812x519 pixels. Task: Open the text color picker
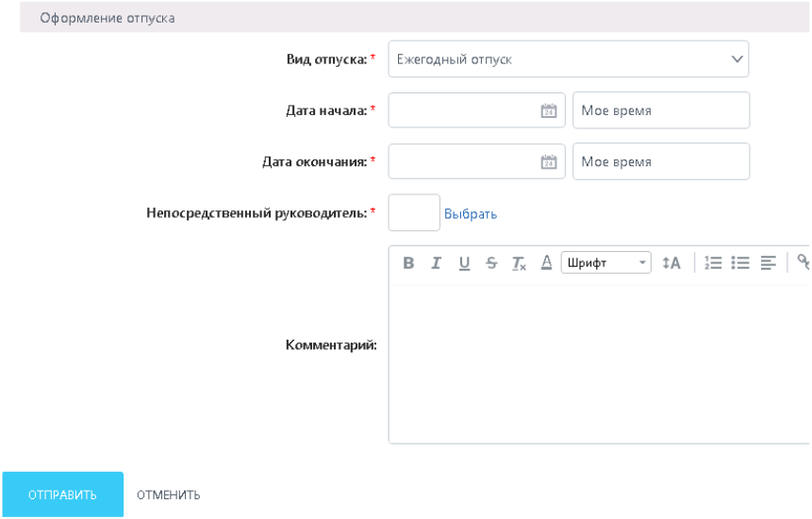(546, 263)
